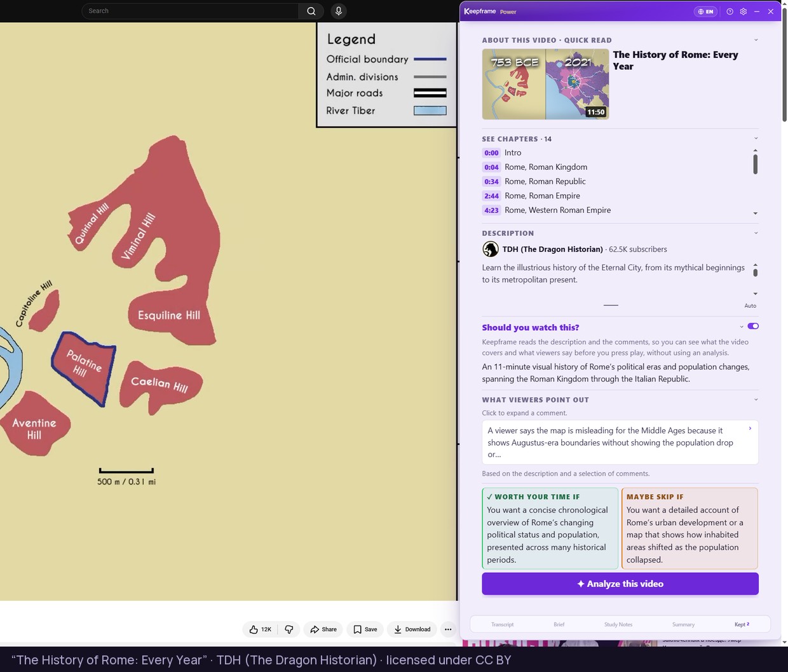
Task: Start voice search with the microphone icon
Action: tap(339, 11)
